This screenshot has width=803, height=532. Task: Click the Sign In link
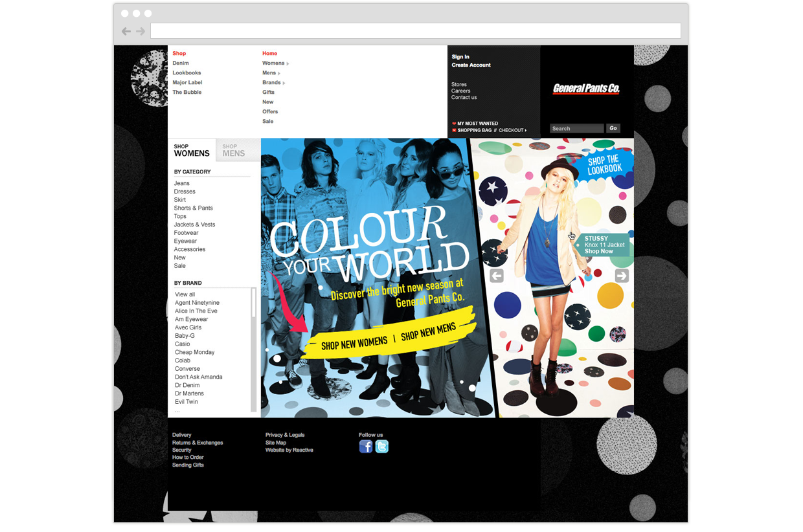tap(460, 57)
